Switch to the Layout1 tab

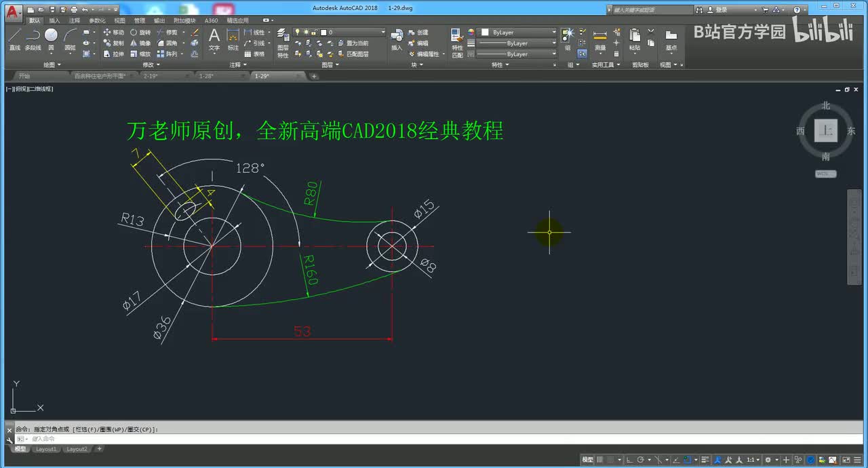click(x=46, y=449)
